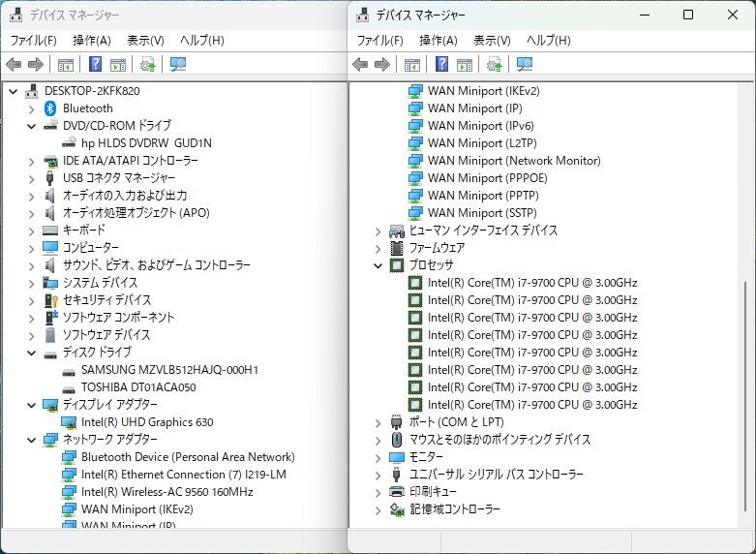Viewport: 756px width, 554px height.
Task: Click the Intel UHD Graphics 630 icon
Action: click(69, 422)
